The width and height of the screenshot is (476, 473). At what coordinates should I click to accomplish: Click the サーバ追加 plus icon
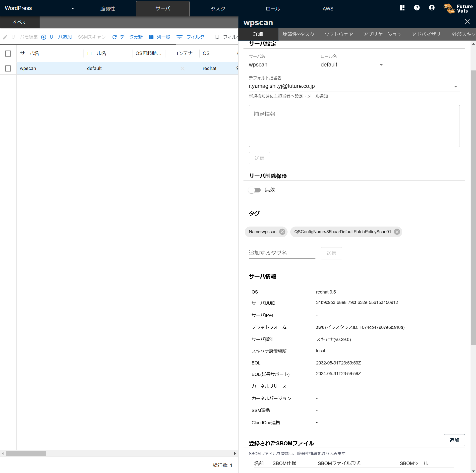click(44, 37)
